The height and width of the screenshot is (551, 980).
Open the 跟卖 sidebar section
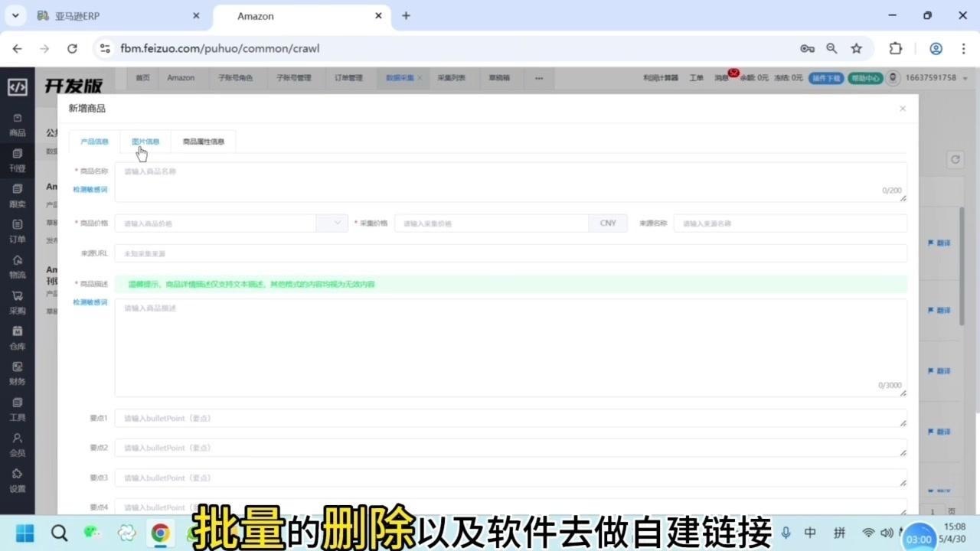tap(17, 197)
